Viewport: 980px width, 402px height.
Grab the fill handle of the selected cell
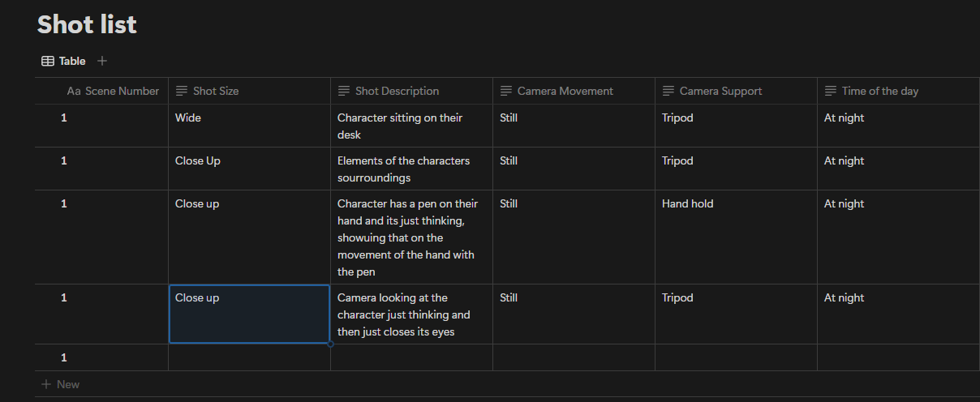click(330, 344)
